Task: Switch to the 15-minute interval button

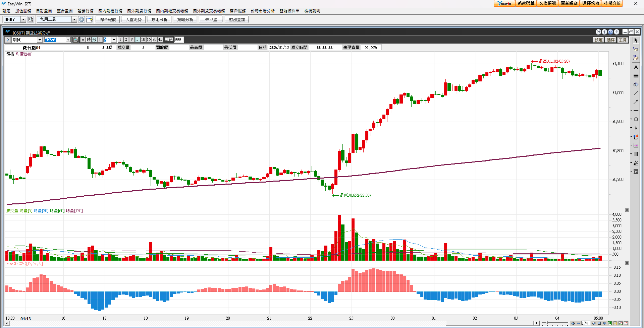Action: tap(149, 40)
